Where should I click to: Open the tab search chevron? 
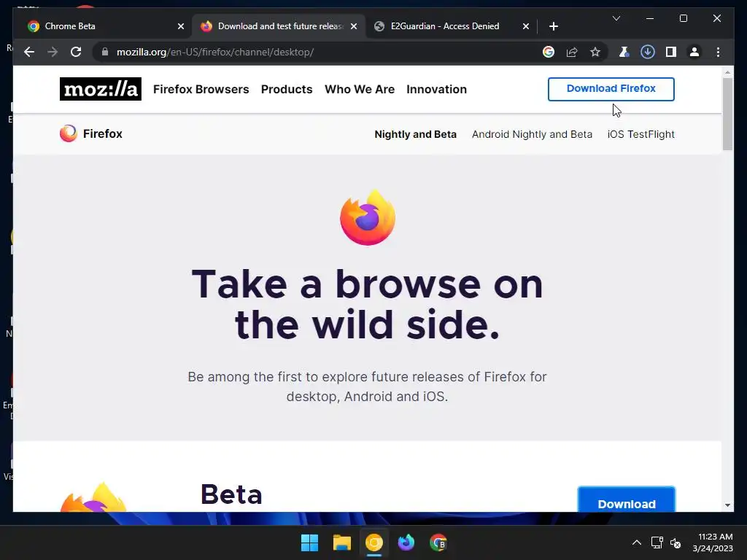click(616, 18)
